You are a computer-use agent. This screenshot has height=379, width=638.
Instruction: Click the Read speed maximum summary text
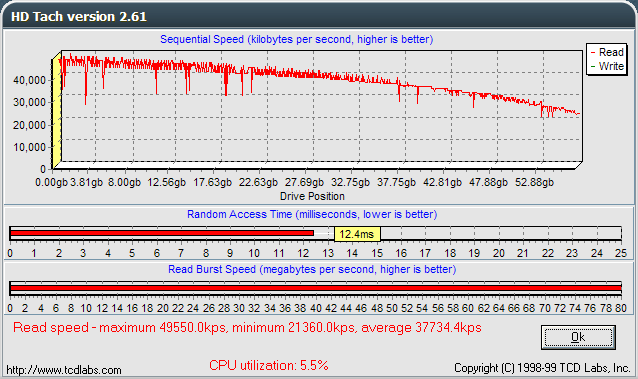[x=247, y=327]
